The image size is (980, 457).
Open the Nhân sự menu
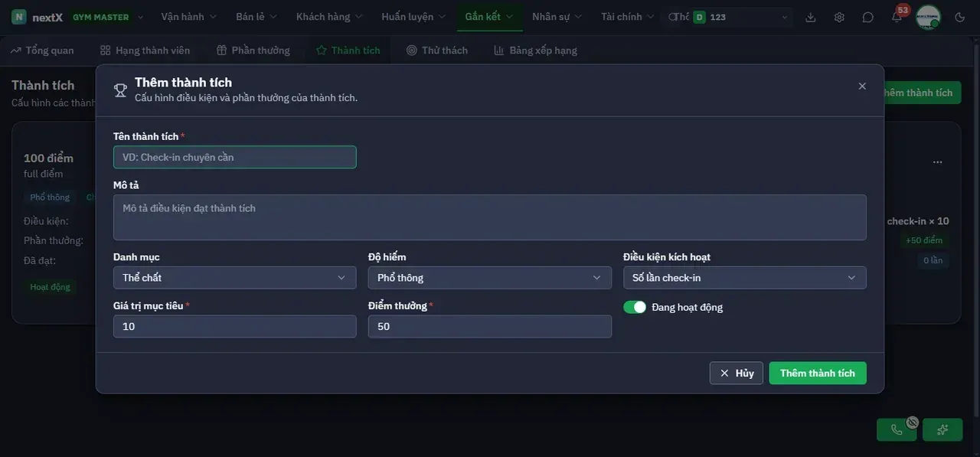pos(557,17)
